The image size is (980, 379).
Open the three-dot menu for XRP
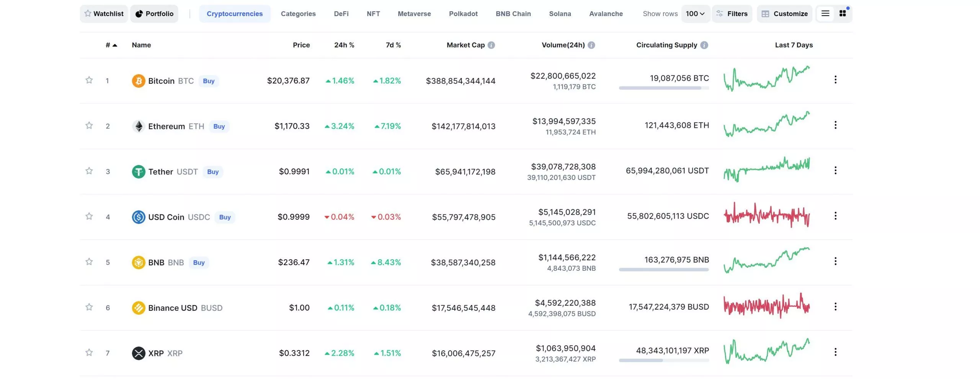click(835, 352)
